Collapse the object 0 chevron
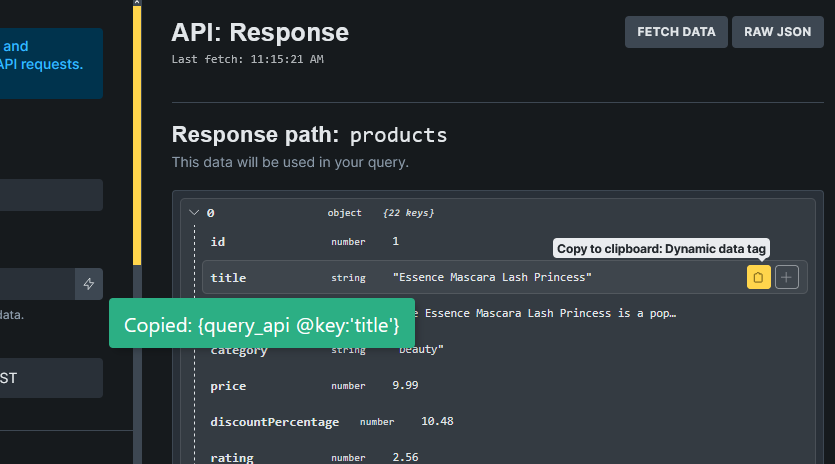 coord(194,213)
